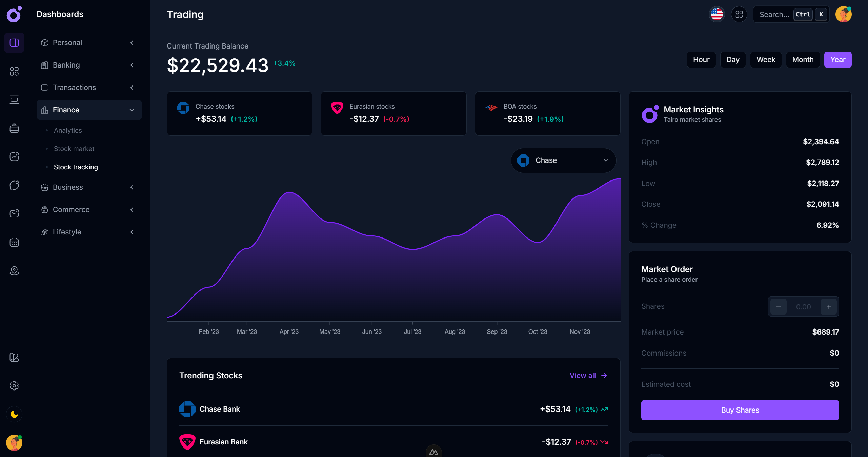Open the apps grid icon in the sidebar
This screenshot has width=868, height=457.
coord(14,71)
